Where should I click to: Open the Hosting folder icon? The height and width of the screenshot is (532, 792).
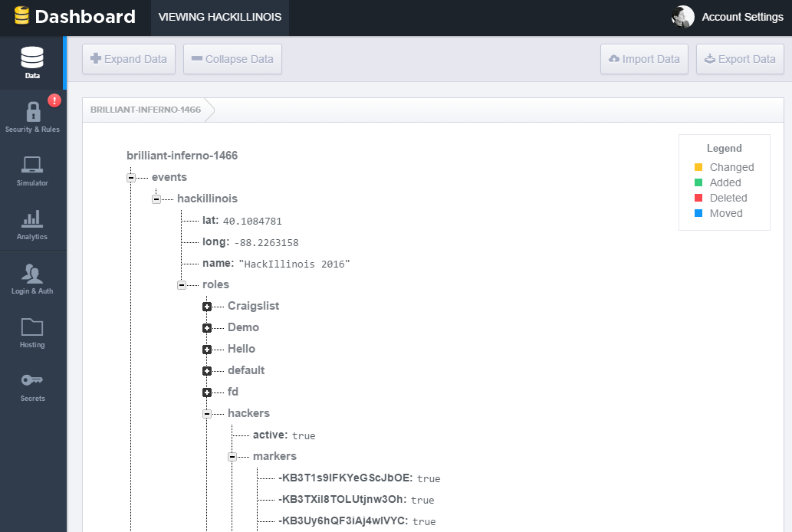(32, 327)
